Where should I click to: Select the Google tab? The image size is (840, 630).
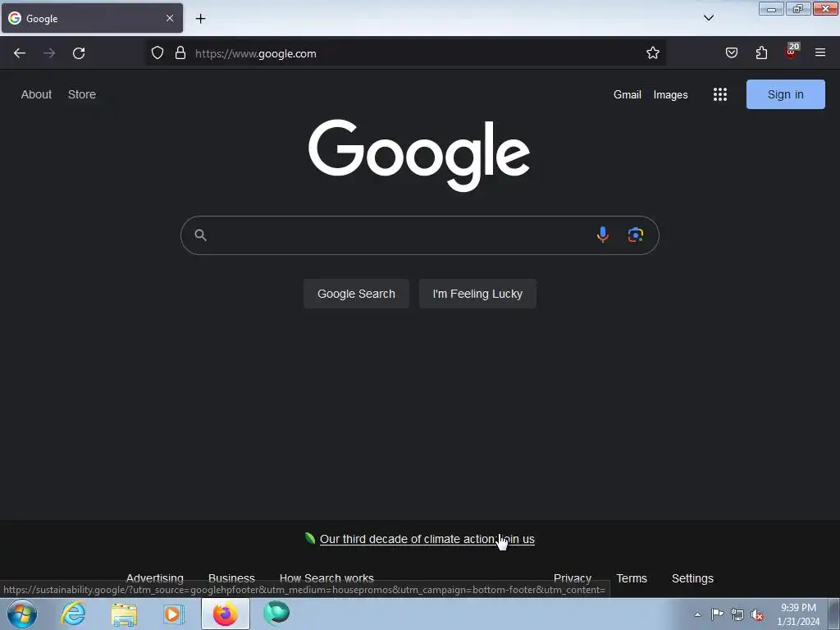pos(92,18)
